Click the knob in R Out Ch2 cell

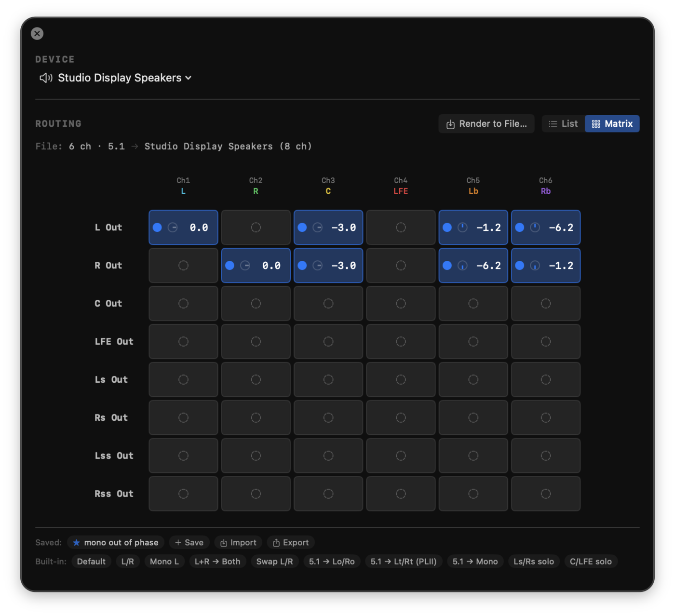coord(245,266)
